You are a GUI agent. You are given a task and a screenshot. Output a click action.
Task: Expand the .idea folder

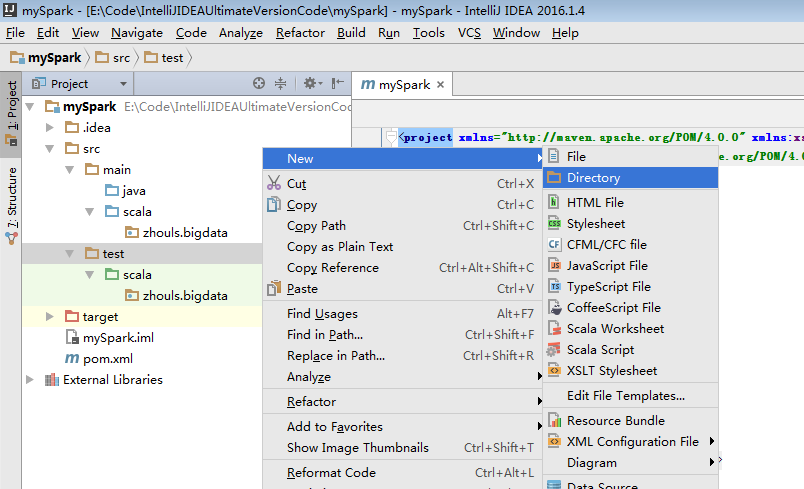[x=50, y=127]
